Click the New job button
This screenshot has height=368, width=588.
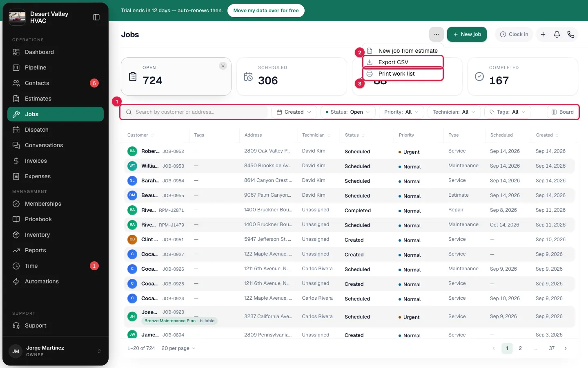pos(467,34)
